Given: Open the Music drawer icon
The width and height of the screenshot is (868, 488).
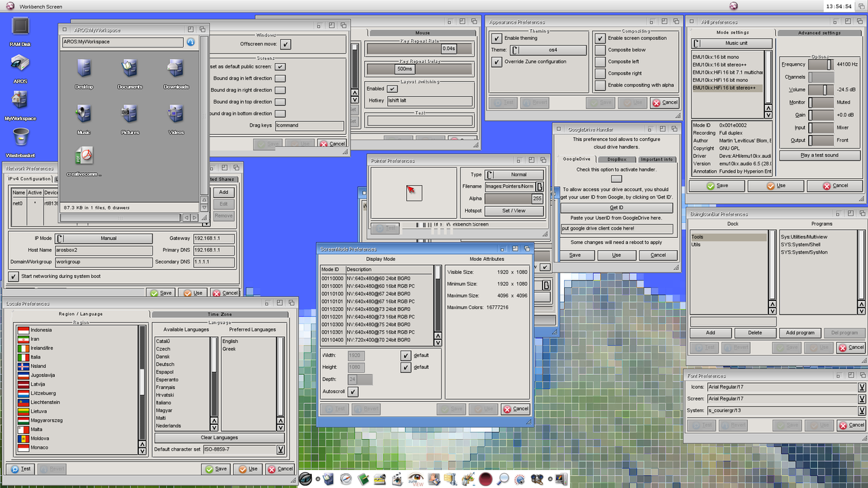Looking at the screenshot, I should 83,114.
